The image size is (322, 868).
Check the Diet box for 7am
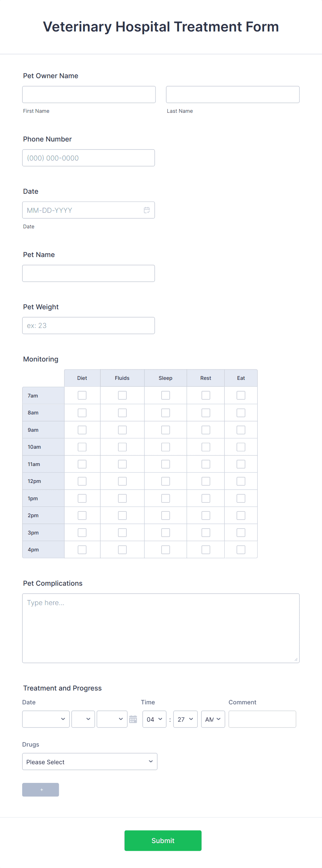[x=82, y=395]
